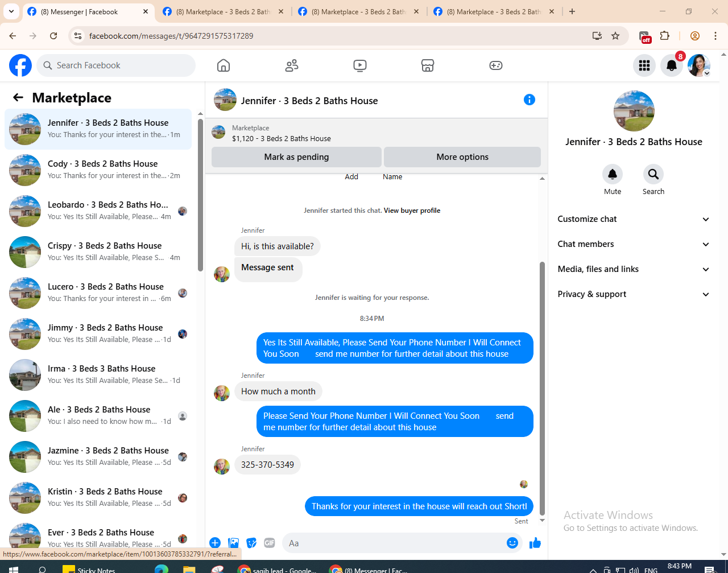This screenshot has width=728, height=573.
Task: Open Jimmy 3 Beds 2 Baths House chat
Action: point(98,334)
